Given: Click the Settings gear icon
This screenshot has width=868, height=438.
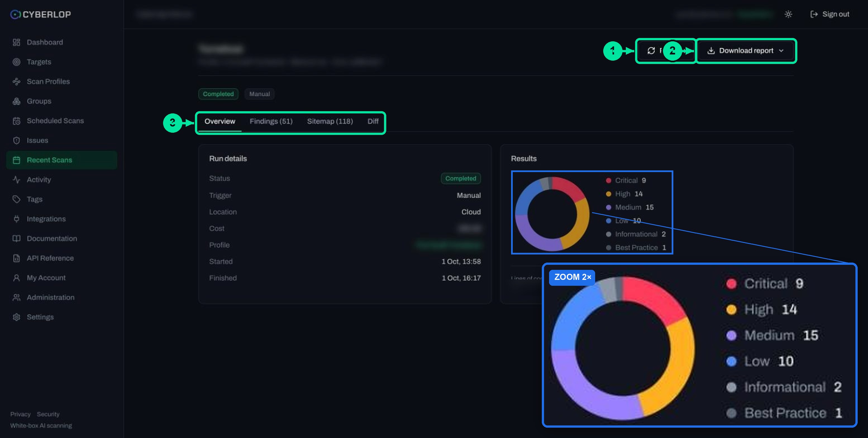Looking at the screenshot, I should (16, 317).
